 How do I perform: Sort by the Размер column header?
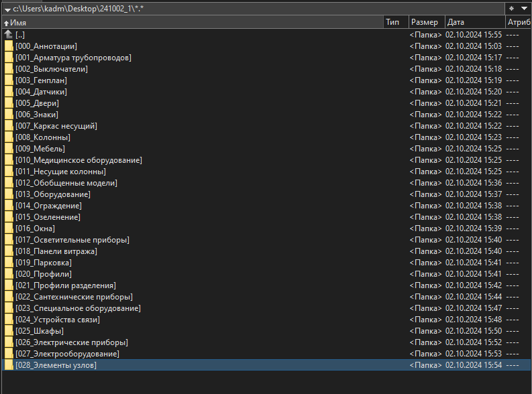coord(425,22)
